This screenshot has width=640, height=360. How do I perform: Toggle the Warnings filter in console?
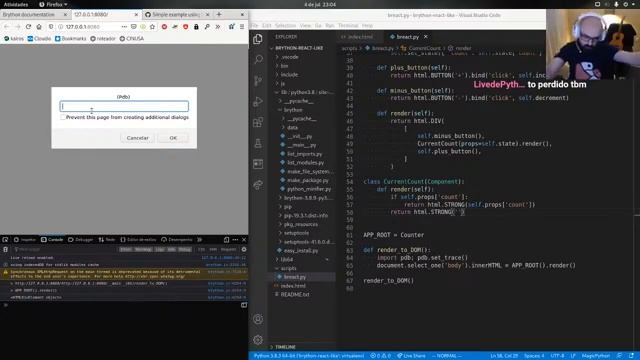tap(143, 249)
